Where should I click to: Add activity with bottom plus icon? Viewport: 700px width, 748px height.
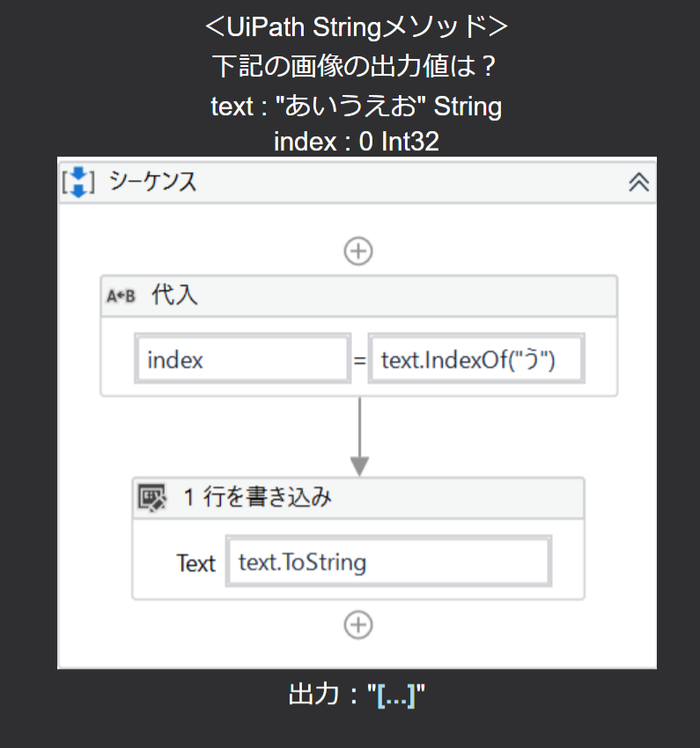(357, 625)
